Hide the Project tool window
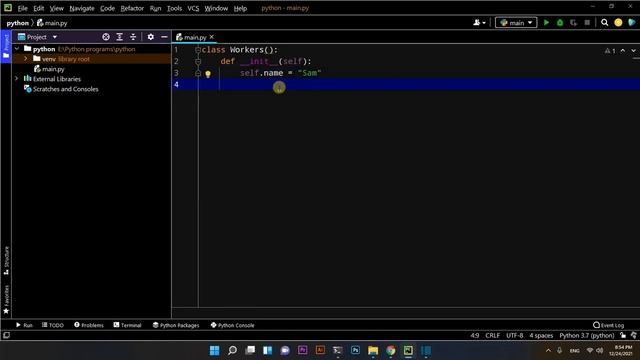The image size is (640, 360). coord(164,37)
